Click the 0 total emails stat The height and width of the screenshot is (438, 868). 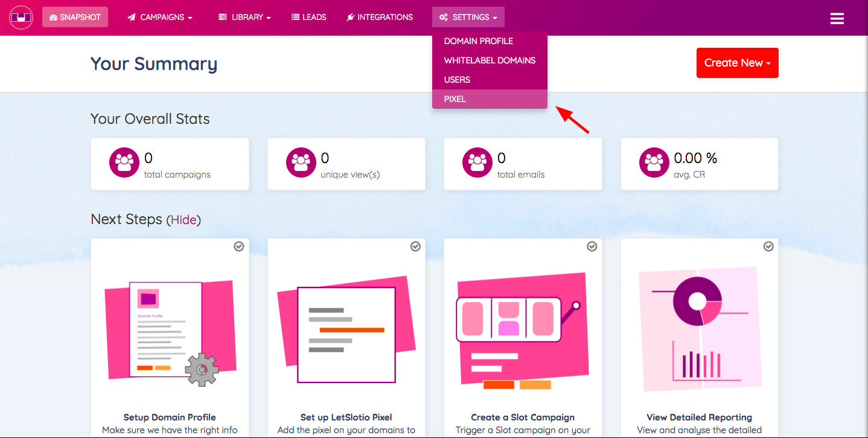coord(523,164)
